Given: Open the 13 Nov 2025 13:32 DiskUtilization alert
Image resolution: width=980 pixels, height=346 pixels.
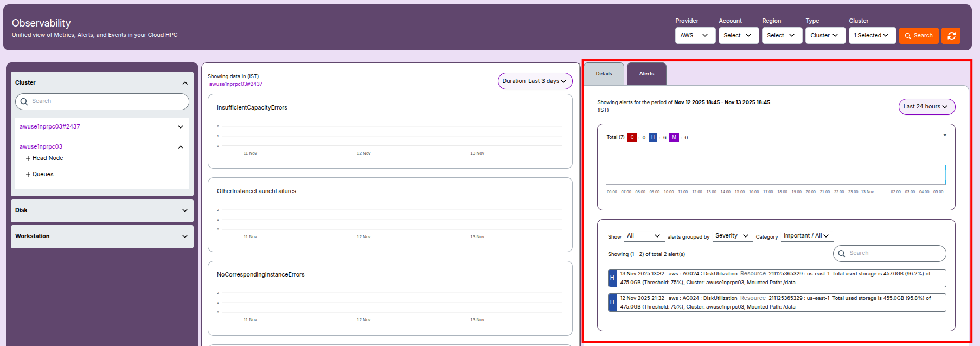Looking at the screenshot, I should pyautogui.click(x=777, y=278).
